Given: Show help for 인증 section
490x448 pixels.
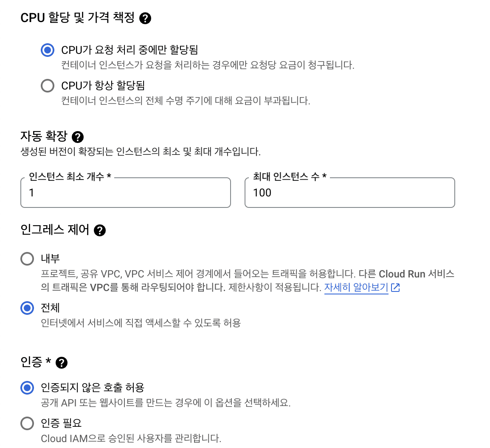Looking at the screenshot, I should point(62,363).
